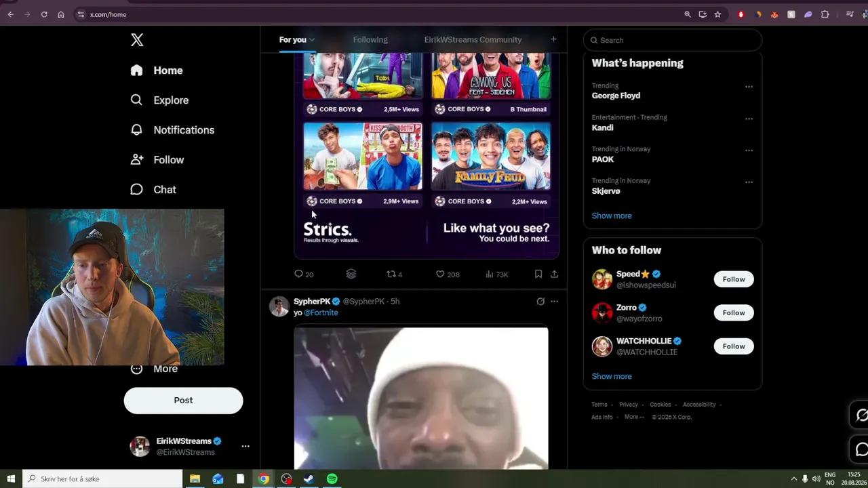Open the Privacy footer link
The width and height of the screenshot is (868, 488).
pyautogui.click(x=629, y=405)
